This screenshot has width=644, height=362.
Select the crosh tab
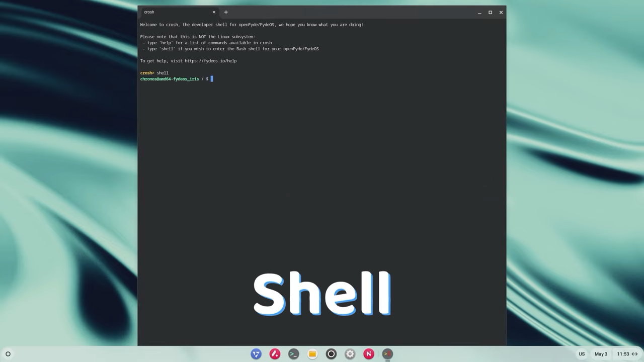171,12
